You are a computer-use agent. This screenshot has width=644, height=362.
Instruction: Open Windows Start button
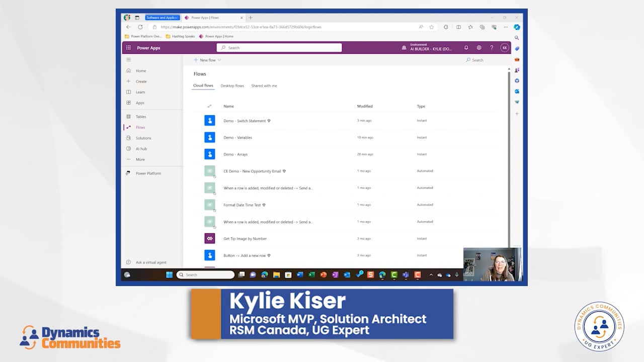click(x=169, y=275)
